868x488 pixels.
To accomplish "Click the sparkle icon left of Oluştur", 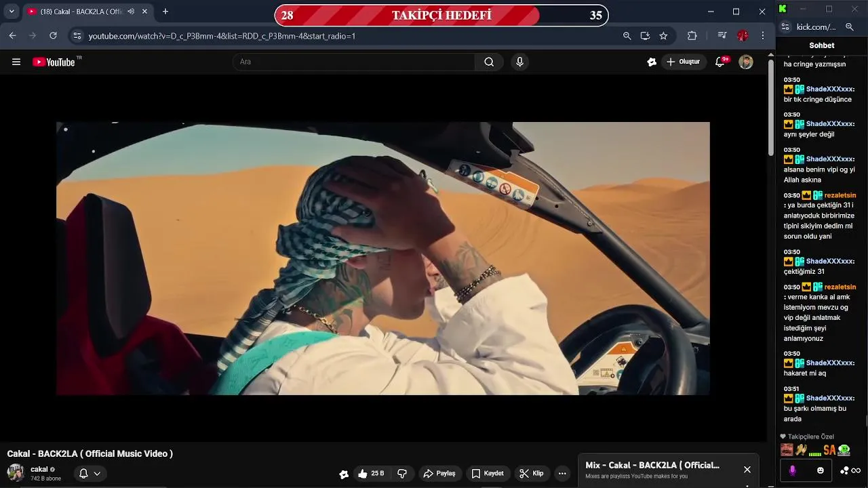I will click(652, 62).
